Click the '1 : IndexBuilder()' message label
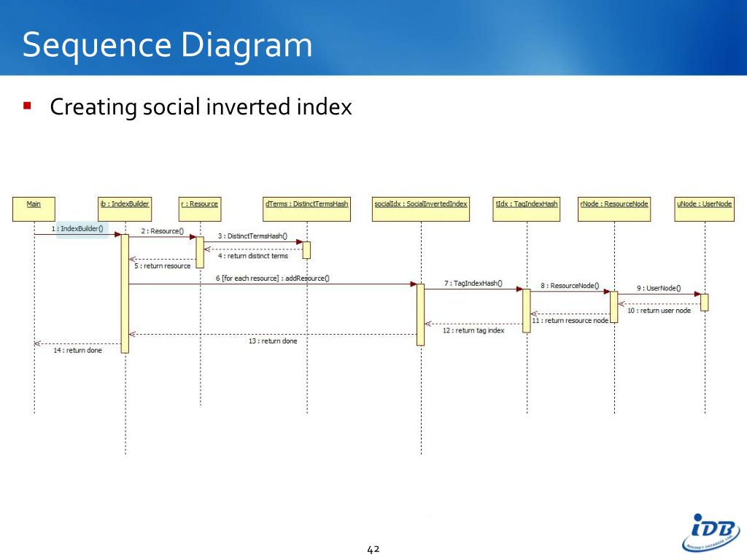 [x=77, y=228]
